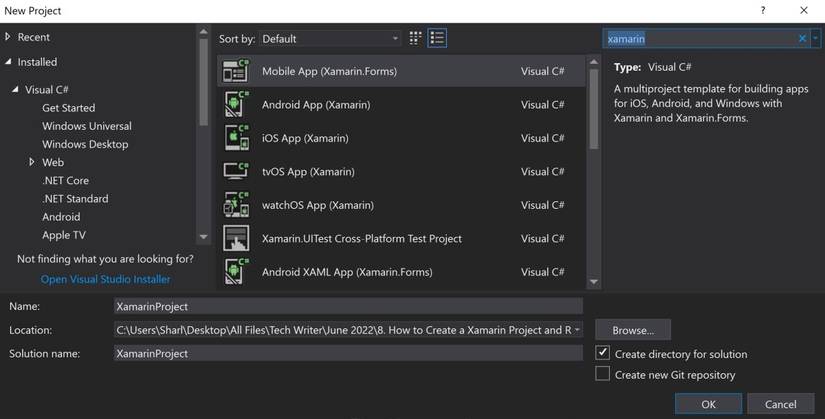Click the Xamarin.UITest Cross-Platform Test Project icon
The width and height of the screenshot is (825, 419).
coord(236,238)
